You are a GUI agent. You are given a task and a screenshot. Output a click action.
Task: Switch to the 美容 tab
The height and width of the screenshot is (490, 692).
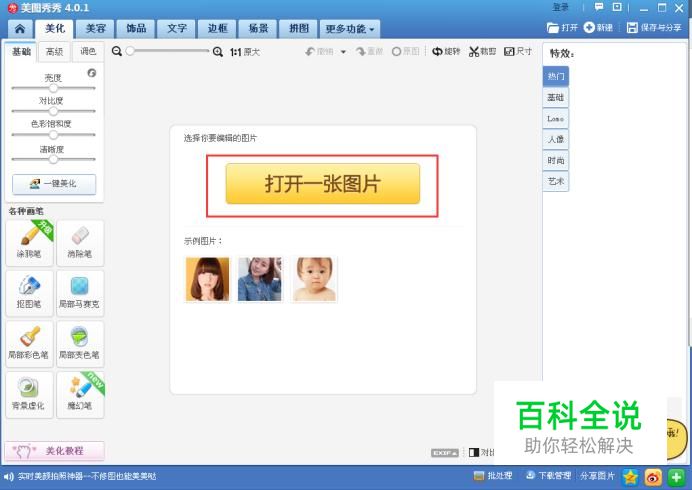coord(95,29)
